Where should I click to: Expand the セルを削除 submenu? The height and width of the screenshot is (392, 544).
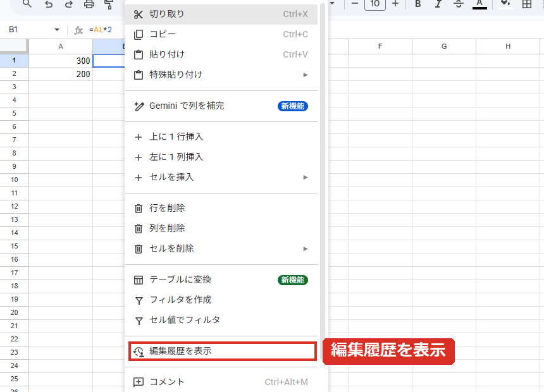coord(221,248)
